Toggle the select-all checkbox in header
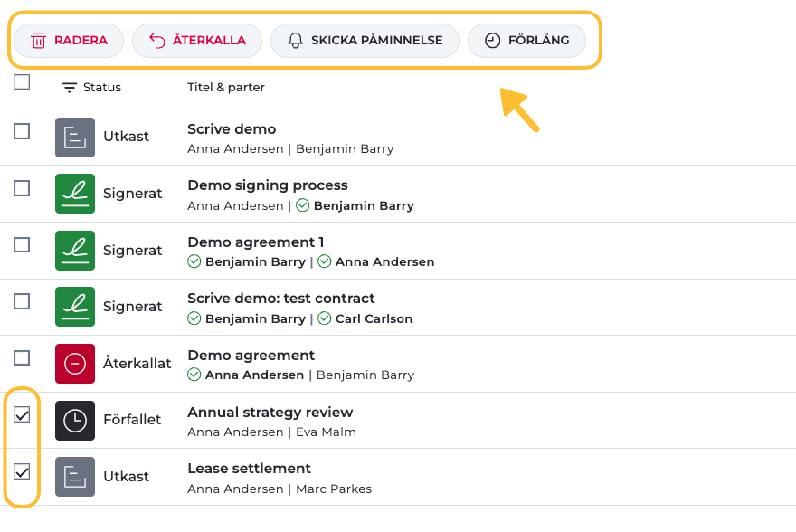This screenshot has width=796, height=532. [x=22, y=82]
